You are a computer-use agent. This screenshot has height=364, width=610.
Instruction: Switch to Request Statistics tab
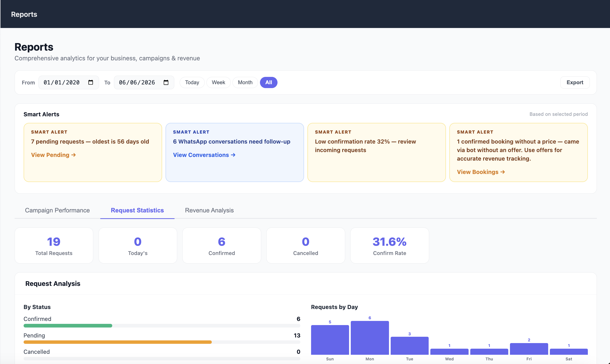pos(137,210)
